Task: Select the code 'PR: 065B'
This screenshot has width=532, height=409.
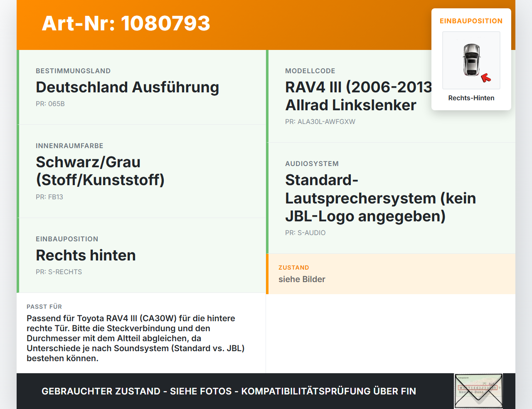Action: (x=50, y=104)
